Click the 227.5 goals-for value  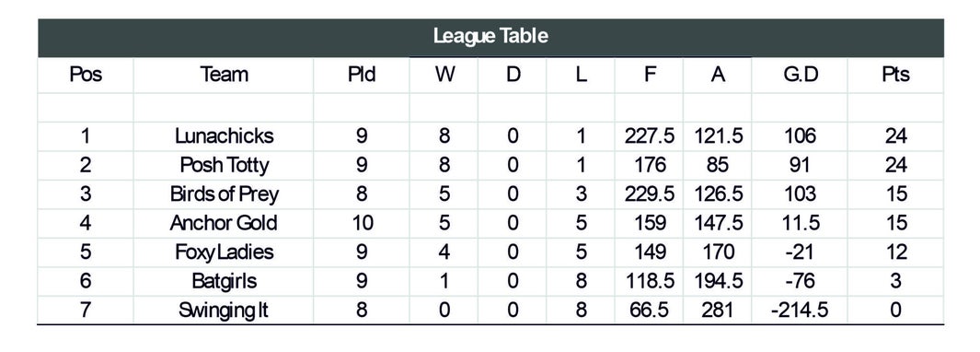(x=650, y=135)
